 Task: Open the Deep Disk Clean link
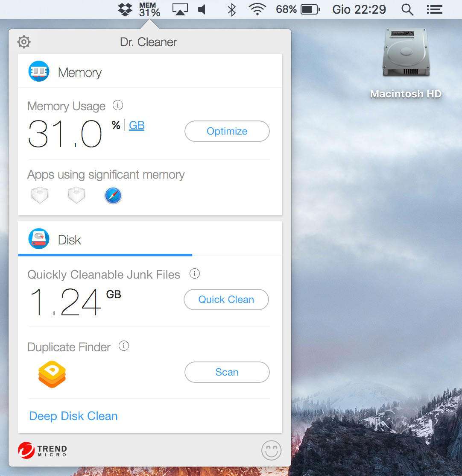[73, 416]
